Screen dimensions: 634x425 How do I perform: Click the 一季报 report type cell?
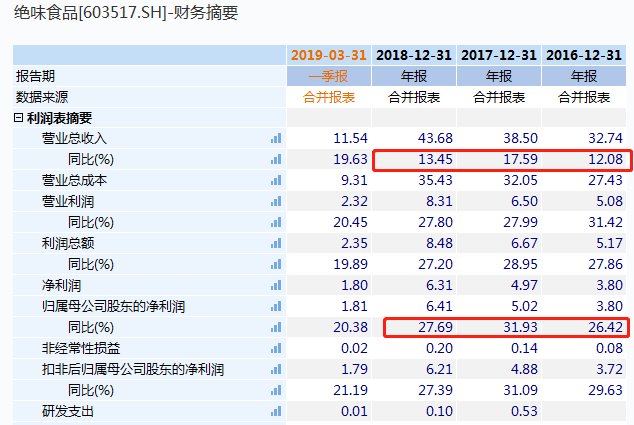(x=329, y=76)
